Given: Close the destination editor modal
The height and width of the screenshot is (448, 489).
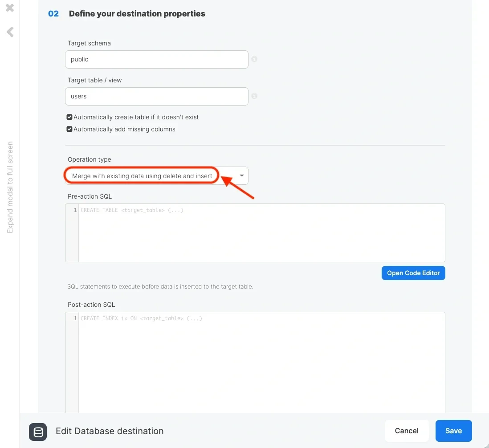Looking at the screenshot, I should point(9,8).
